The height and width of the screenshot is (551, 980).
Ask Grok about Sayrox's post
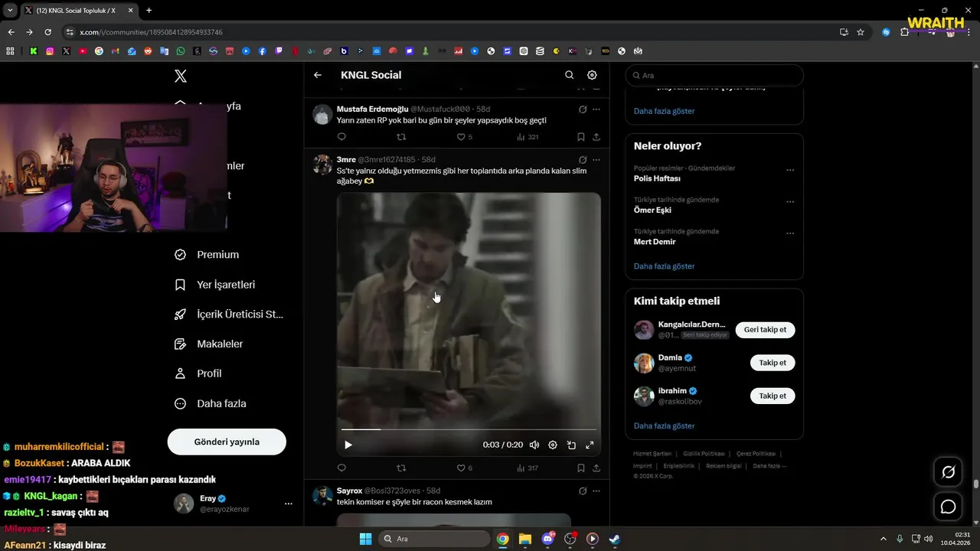tap(583, 491)
